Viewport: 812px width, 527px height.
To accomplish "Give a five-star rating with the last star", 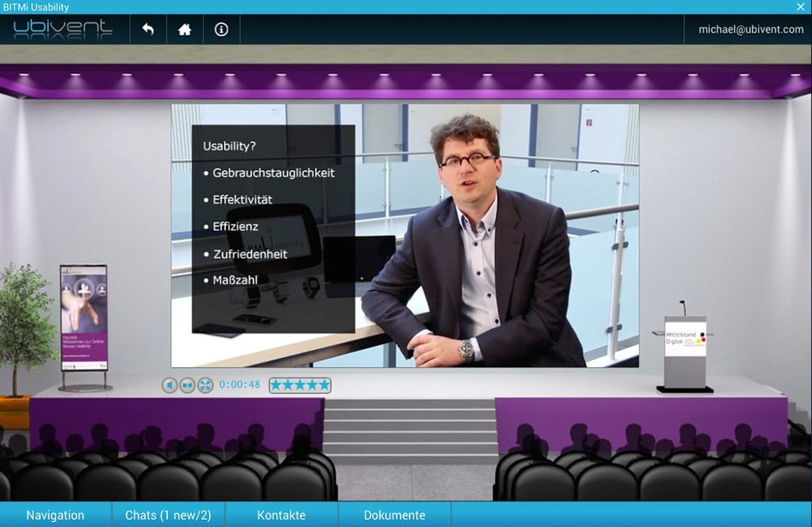I will 324,385.
